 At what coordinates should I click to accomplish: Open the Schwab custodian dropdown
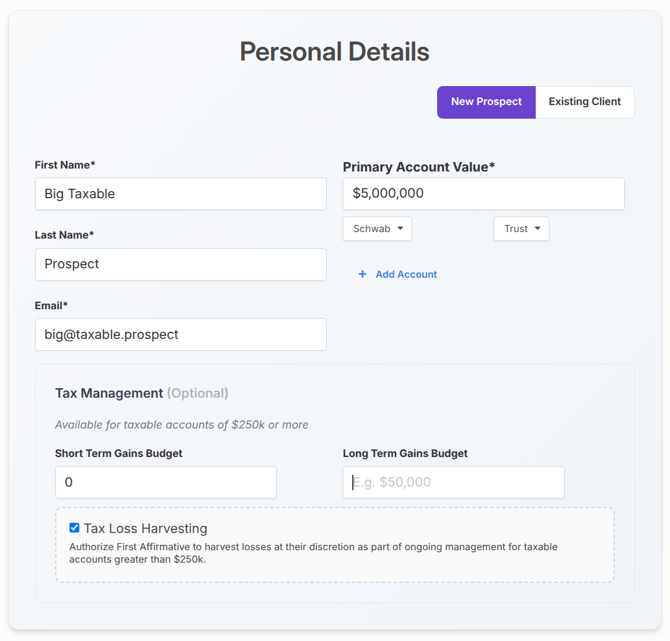pos(377,229)
